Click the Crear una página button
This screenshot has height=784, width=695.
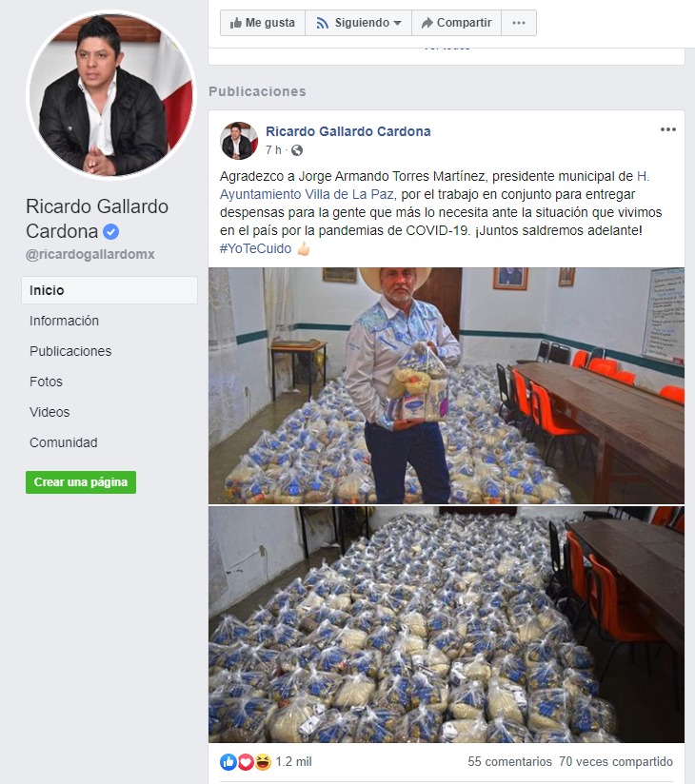(81, 482)
